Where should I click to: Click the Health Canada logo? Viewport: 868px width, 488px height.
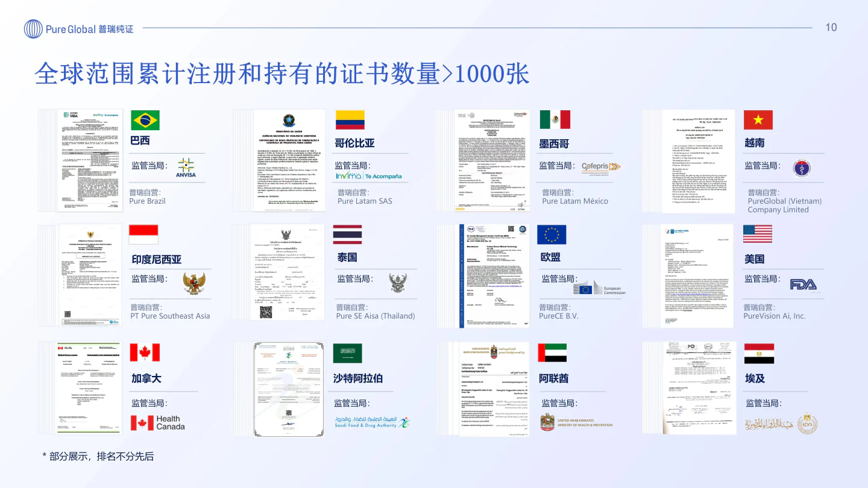[x=158, y=423]
